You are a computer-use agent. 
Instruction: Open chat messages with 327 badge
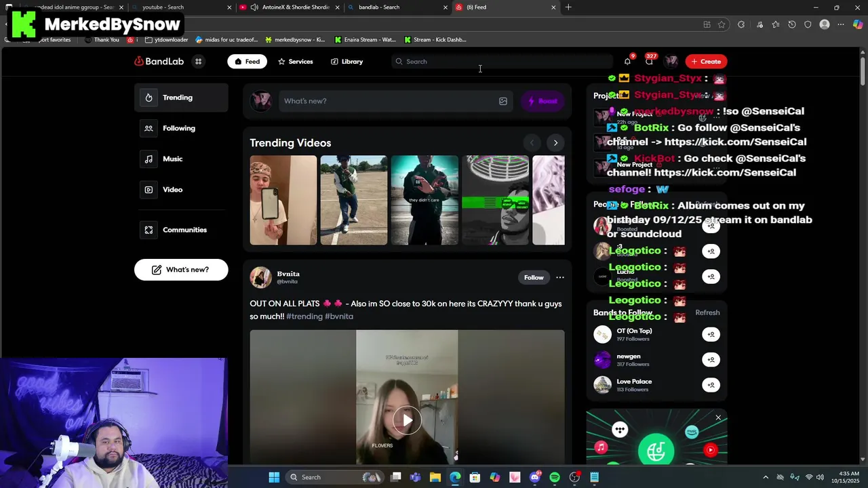pyautogui.click(x=649, y=62)
